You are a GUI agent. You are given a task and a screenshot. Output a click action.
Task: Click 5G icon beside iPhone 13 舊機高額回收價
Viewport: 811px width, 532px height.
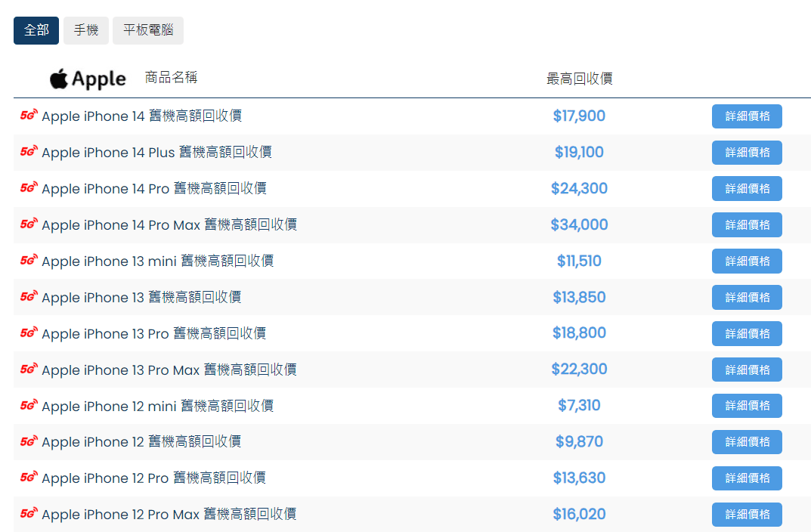tap(29, 295)
